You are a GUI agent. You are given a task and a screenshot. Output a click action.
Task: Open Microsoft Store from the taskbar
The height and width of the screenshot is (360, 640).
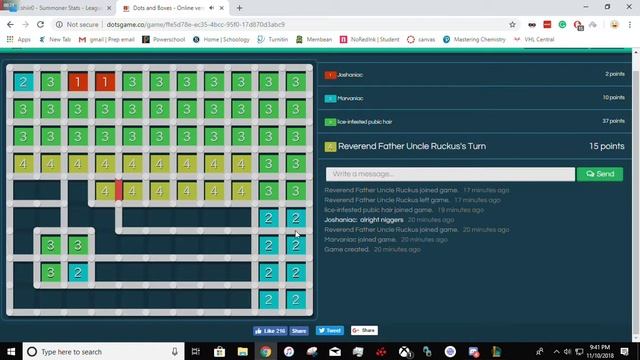click(x=220, y=351)
